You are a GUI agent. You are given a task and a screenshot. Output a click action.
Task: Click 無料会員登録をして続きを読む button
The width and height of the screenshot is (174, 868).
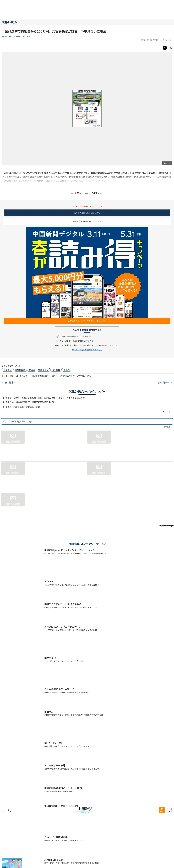(x=87, y=213)
